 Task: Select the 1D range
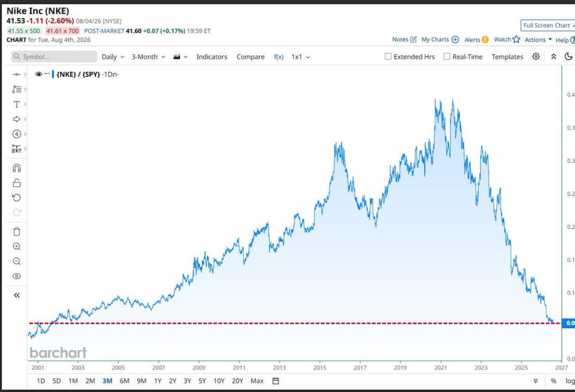tap(41, 381)
